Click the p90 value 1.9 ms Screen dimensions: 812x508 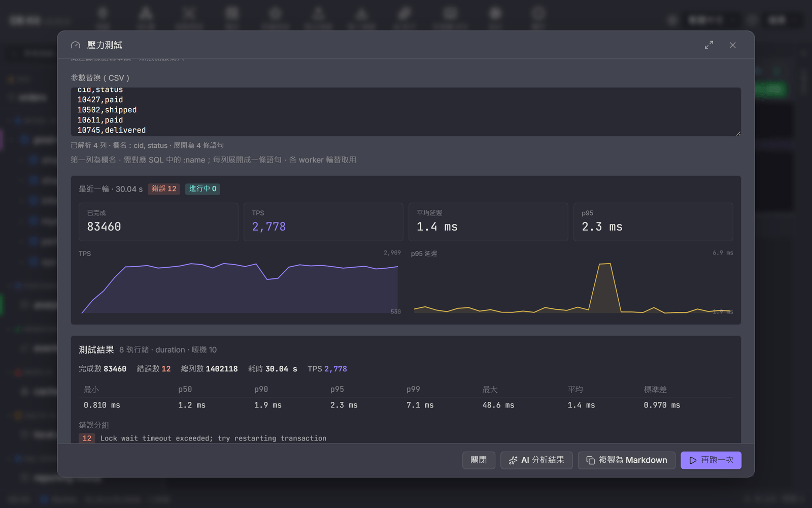(267, 405)
